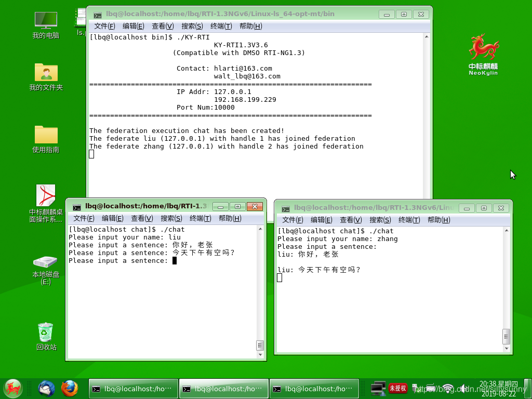The width and height of the screenshot is (532, 399).
Task: Click the network computers tray icon
Action: [x=378, y=389]
